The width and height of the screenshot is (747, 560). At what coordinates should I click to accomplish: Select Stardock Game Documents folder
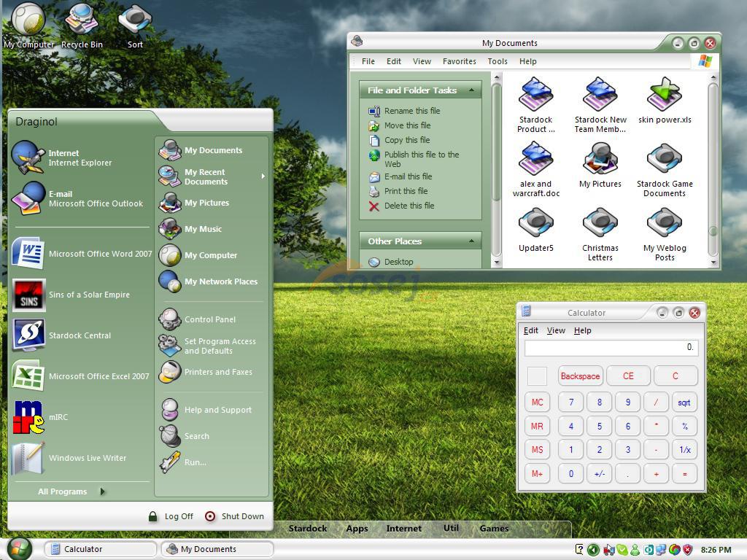pyautogui.click(x=665, y=169)
